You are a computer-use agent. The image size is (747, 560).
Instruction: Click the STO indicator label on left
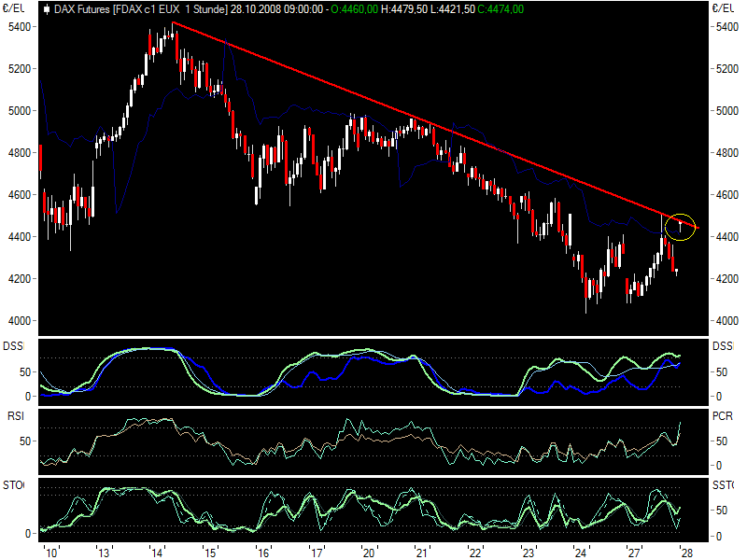[13, 485]
